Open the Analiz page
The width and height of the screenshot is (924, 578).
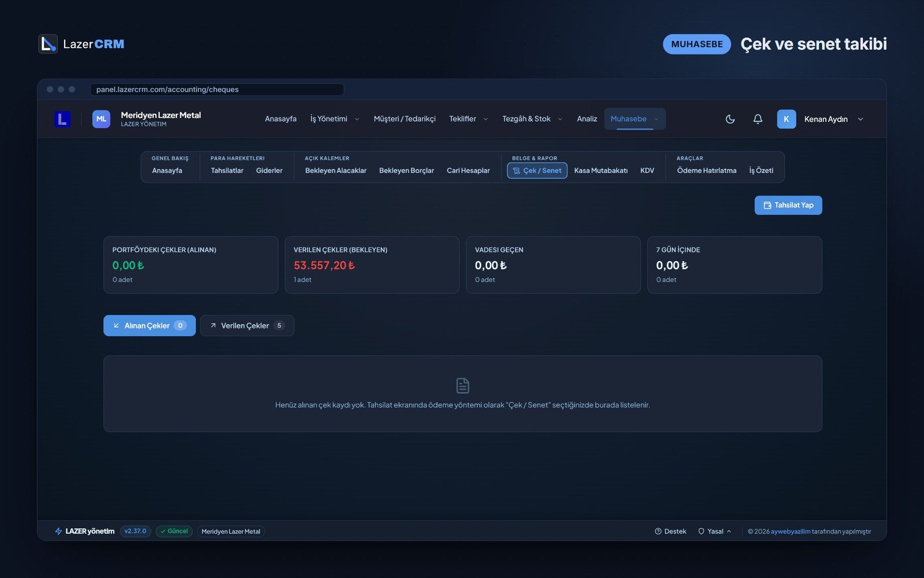[x=587, y=119]
